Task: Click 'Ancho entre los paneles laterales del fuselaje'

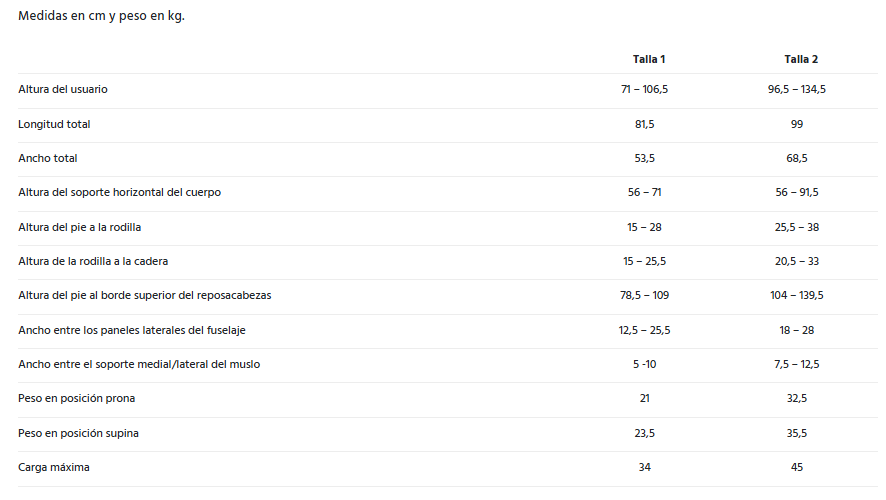Action: (x=132, y=330)
